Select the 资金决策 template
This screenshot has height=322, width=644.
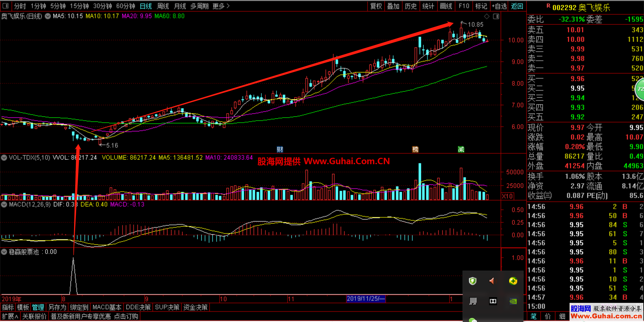pyautogui.click(x=196, y=307)
